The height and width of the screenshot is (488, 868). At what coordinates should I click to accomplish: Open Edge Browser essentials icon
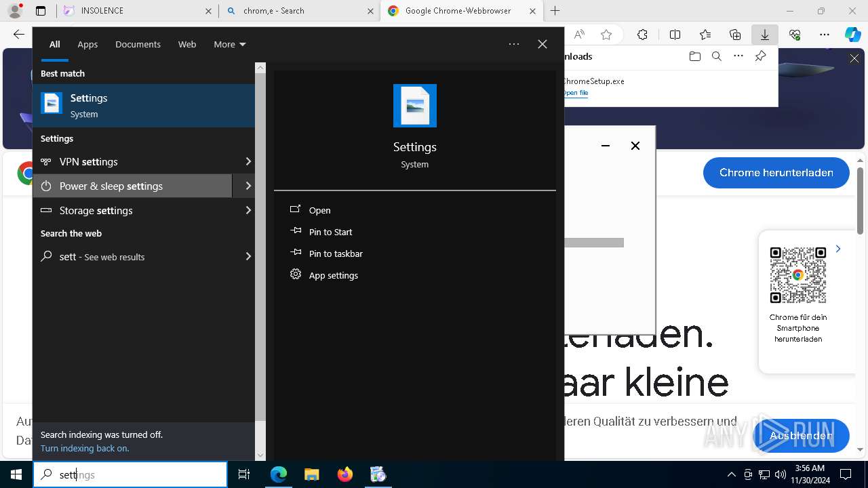795,35
